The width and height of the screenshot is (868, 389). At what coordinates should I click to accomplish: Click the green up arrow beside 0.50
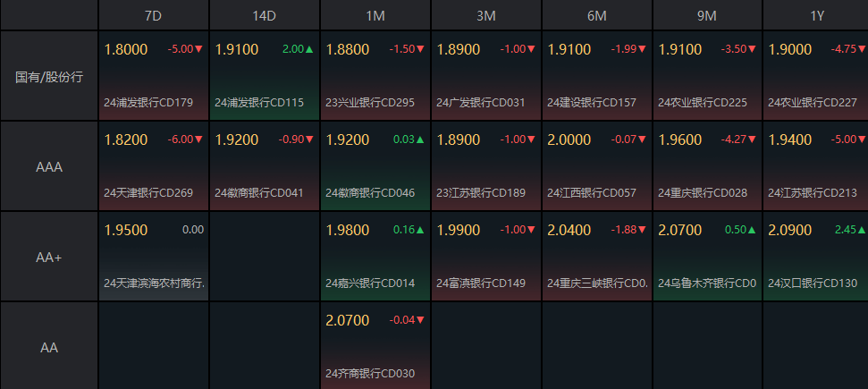753,230
